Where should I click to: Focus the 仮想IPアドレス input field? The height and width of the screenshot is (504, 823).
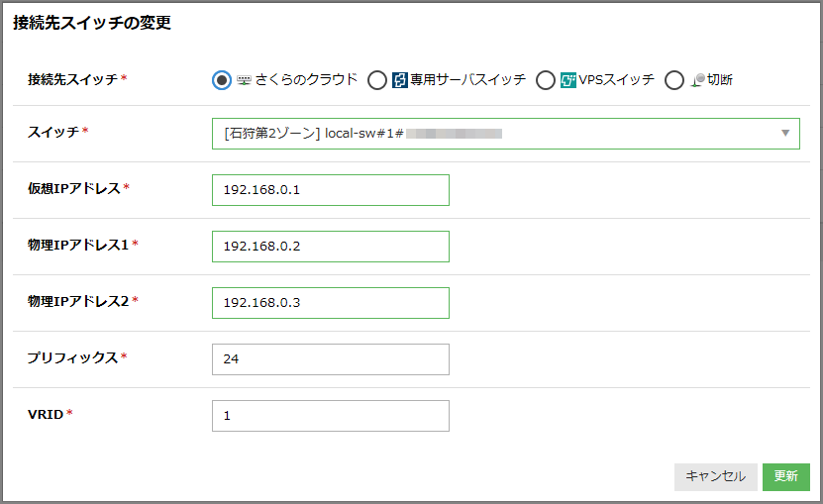tap(331, 190)
